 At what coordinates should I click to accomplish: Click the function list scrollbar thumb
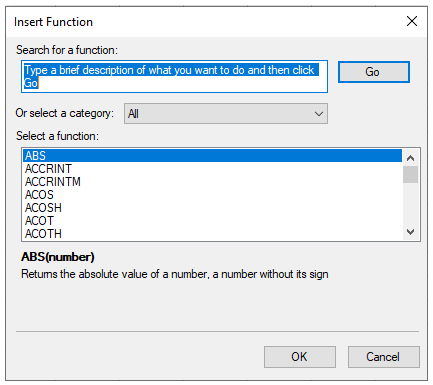pos(410,175)
